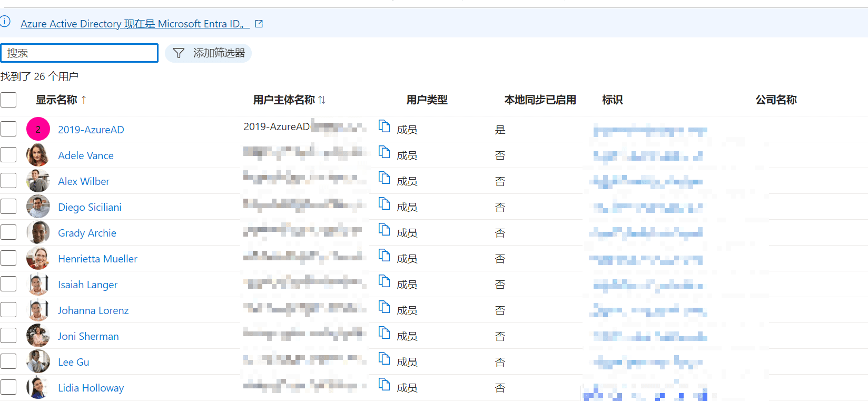The image size is (868, 401).
Task: Copy the principal name for 2019-AzureAD
Action: [x=384, y=127]
